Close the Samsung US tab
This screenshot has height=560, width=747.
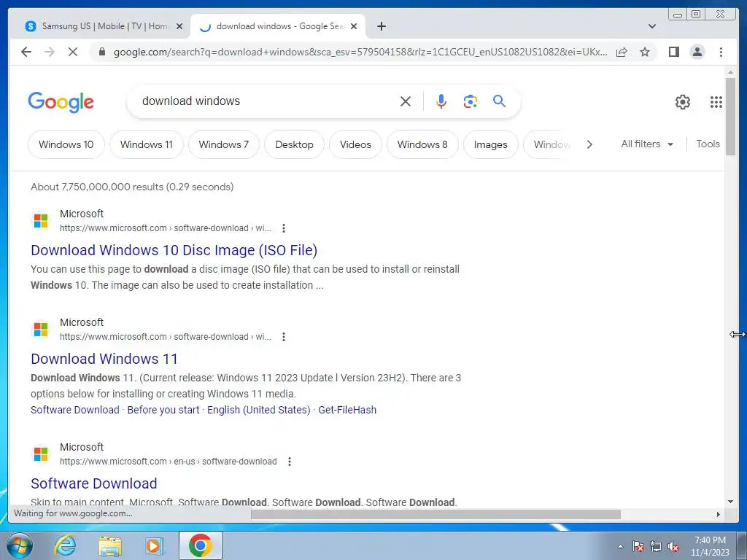[179, 26]
